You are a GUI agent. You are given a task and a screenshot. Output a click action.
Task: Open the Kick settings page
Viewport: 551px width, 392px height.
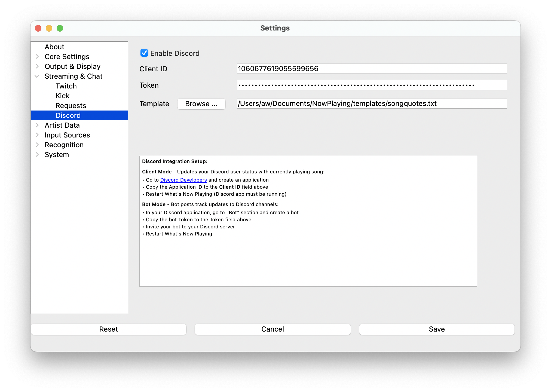(63, 96)
